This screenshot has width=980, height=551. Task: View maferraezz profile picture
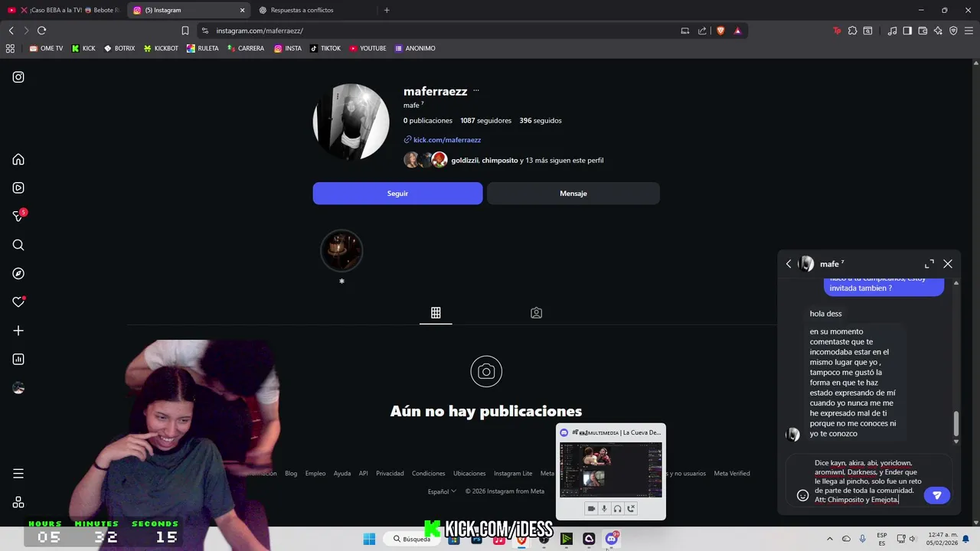pyautogui.click(x=351, y=122)
